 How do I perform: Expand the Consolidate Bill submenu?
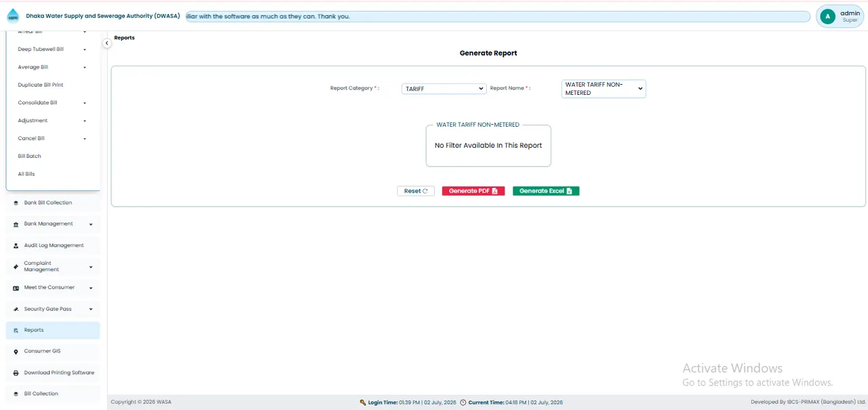tap(85, 103)
